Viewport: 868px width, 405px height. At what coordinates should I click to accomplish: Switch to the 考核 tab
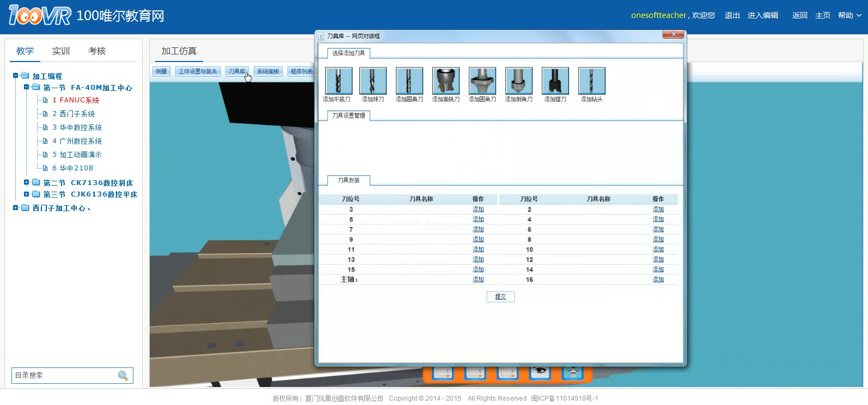pyautogui.click(x=97, y=51)
